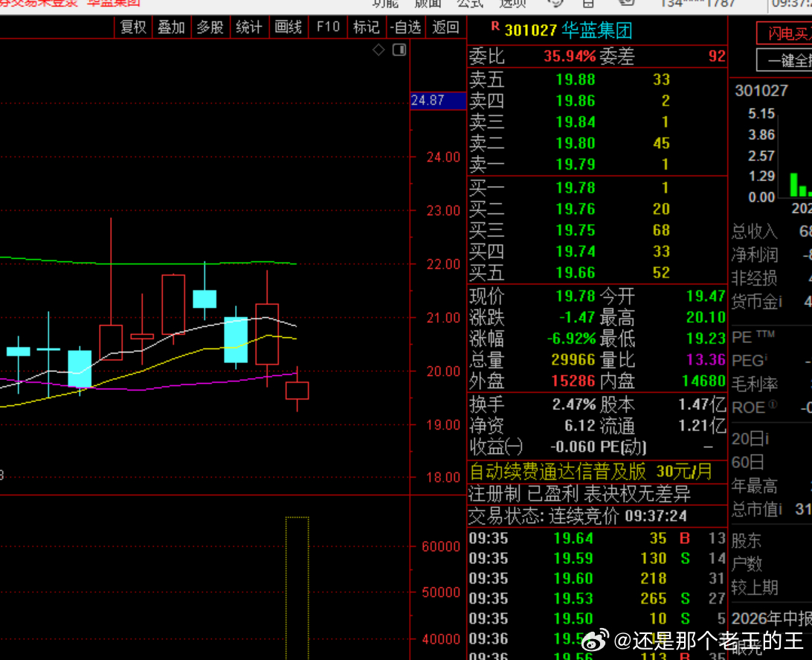The width and height of the screenshot is (812, 660).
Task: Click the 流通 value 1.21亿
Action: (702, 426)
